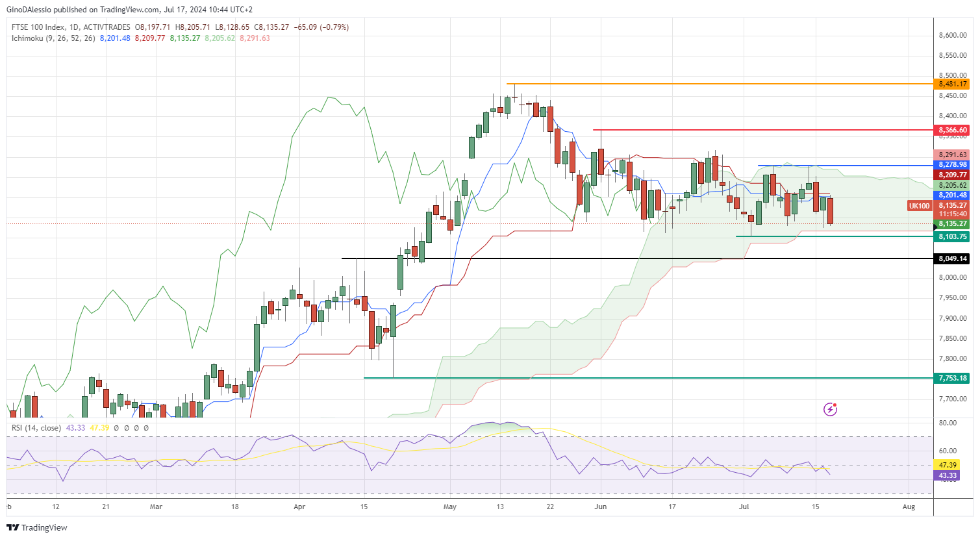Click the May label on time axis
This screenshot has width=980, height=539.
449,507
